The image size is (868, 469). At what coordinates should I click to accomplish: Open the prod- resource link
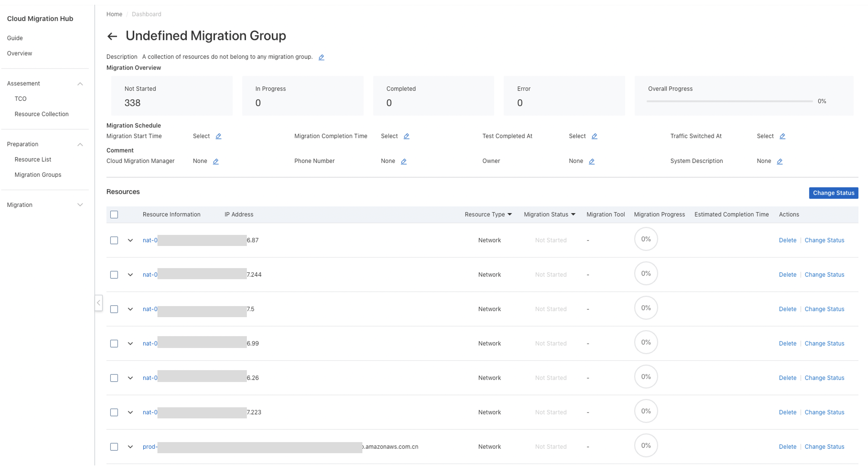point(150,447)
